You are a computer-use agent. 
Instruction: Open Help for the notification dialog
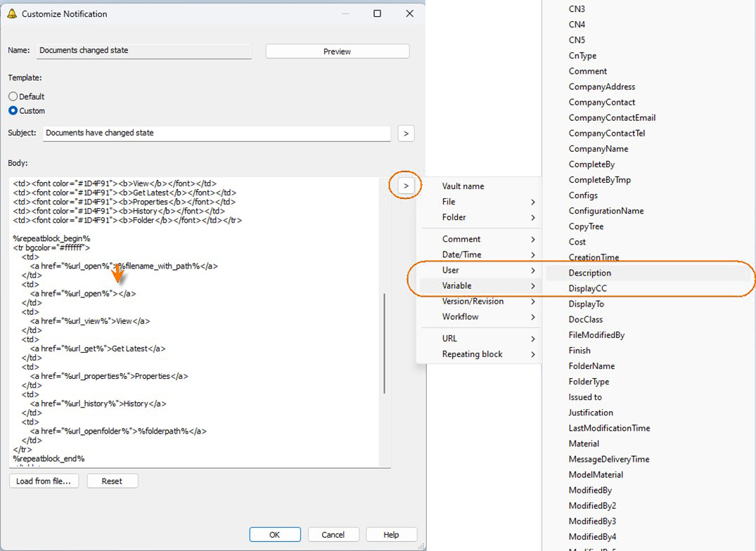coord(391,534)
